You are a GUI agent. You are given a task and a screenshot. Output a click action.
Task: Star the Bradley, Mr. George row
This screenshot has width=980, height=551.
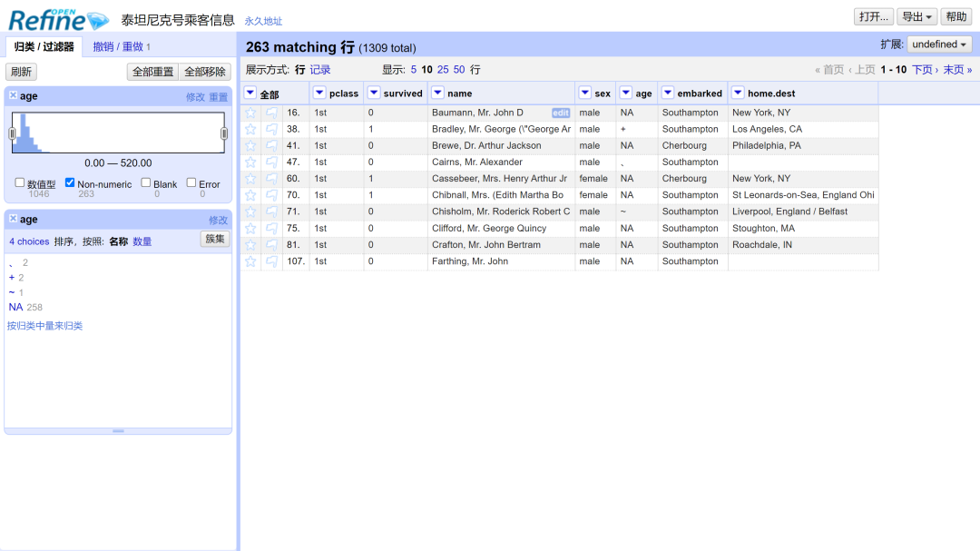[x=250, y=129]
